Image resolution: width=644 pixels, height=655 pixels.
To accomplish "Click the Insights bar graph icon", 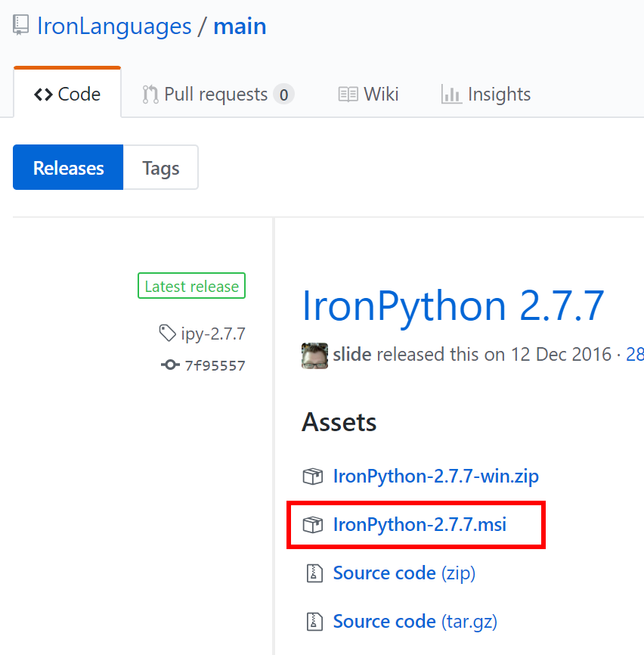I will [x=451, y=94].
